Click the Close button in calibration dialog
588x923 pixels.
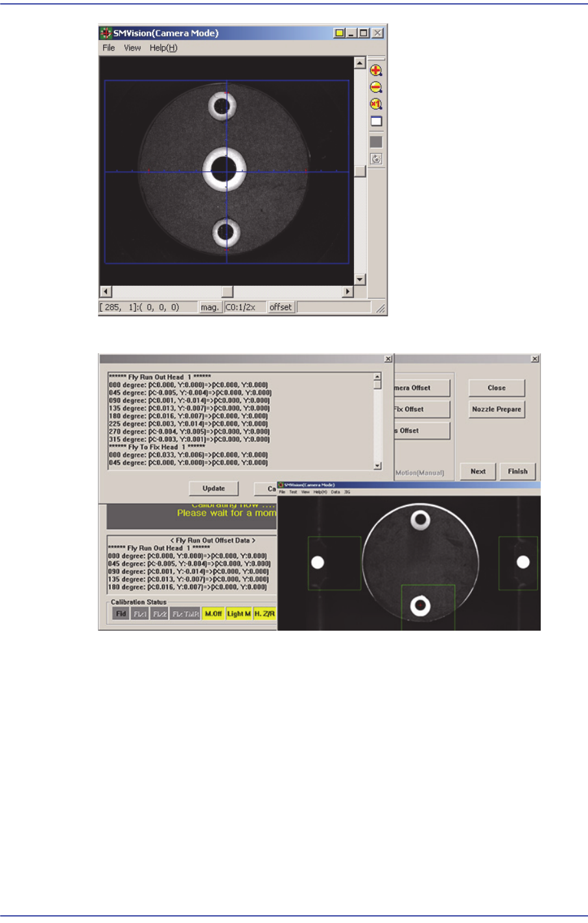click(497, 388)
